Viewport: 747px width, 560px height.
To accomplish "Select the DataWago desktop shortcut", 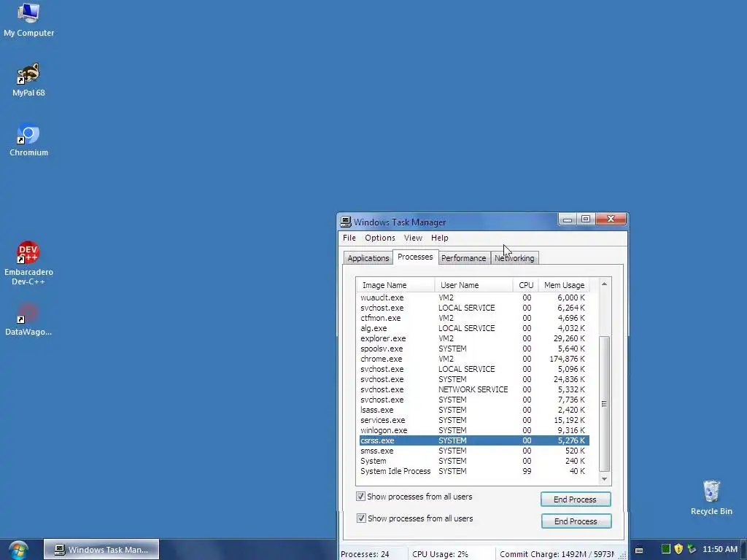I will point(28,319).
